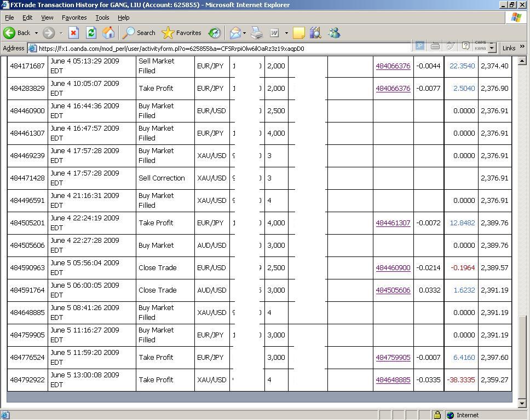Click the IE title bar icon
Viewport: 530px width, 420px height.
[x=5, y=5]
